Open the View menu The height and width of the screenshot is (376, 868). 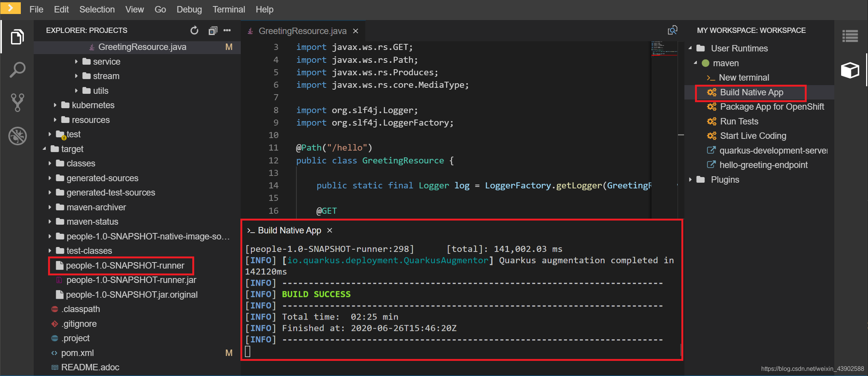pos(134,9)
